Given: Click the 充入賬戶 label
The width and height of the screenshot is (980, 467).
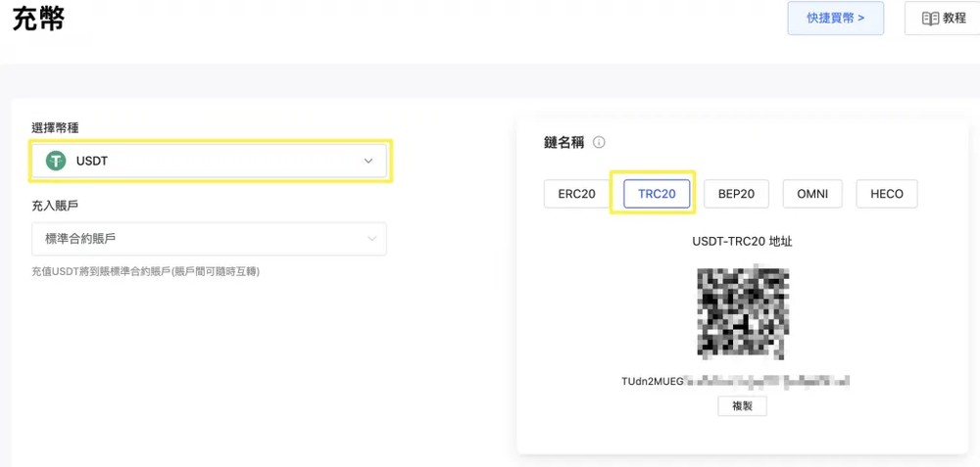Looking at the screenshot, I should pos(56,205).
